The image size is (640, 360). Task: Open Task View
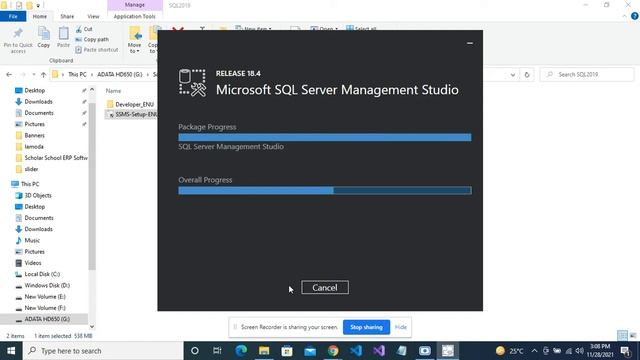pos(217,351)
